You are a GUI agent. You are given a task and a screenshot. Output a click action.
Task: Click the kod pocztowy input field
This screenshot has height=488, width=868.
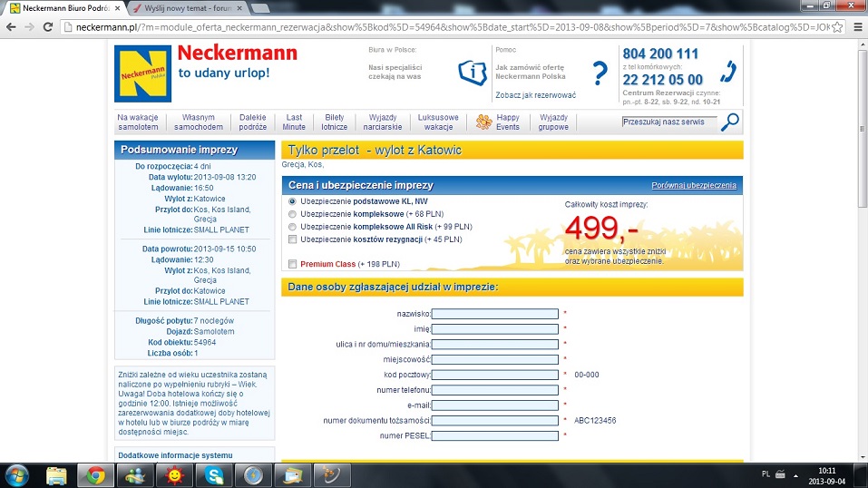pos(495,375)
